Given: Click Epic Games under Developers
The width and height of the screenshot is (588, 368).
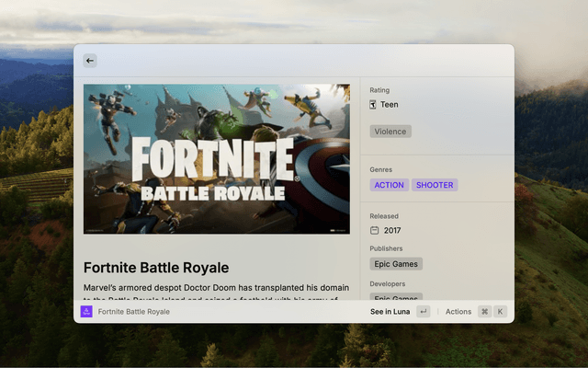Looking at the screenshot, I should pos(396,297).
